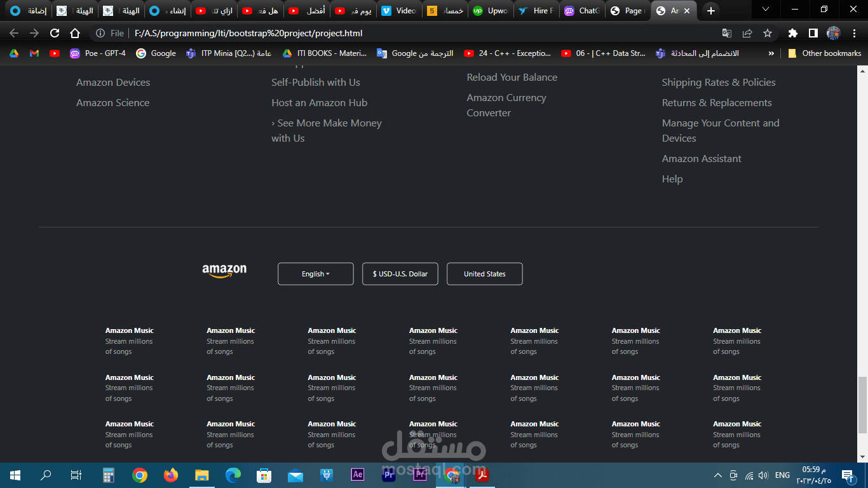Switch to the Vimeo Video tab
Viewport: 868px width, 488px height.
[399, 11]
